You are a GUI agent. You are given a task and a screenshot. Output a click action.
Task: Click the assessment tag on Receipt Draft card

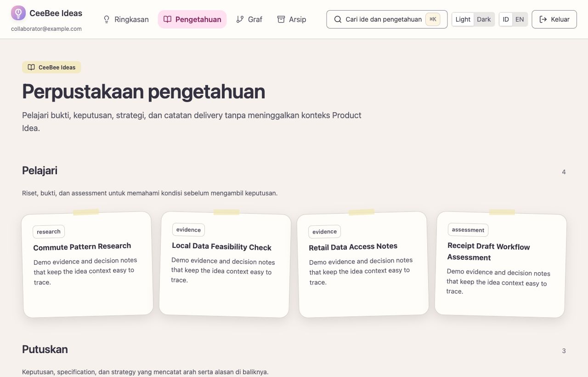pyautogui.click(x=468, y=230)
